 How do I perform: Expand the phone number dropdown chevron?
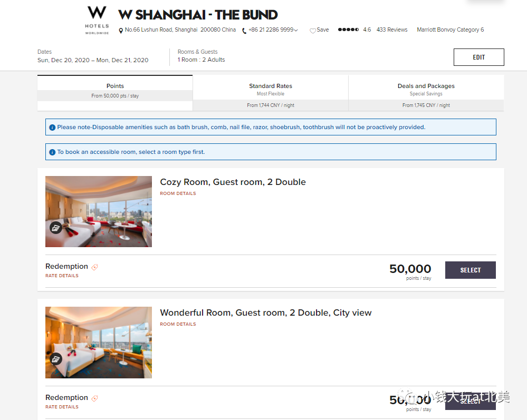(x=296, y=30)
